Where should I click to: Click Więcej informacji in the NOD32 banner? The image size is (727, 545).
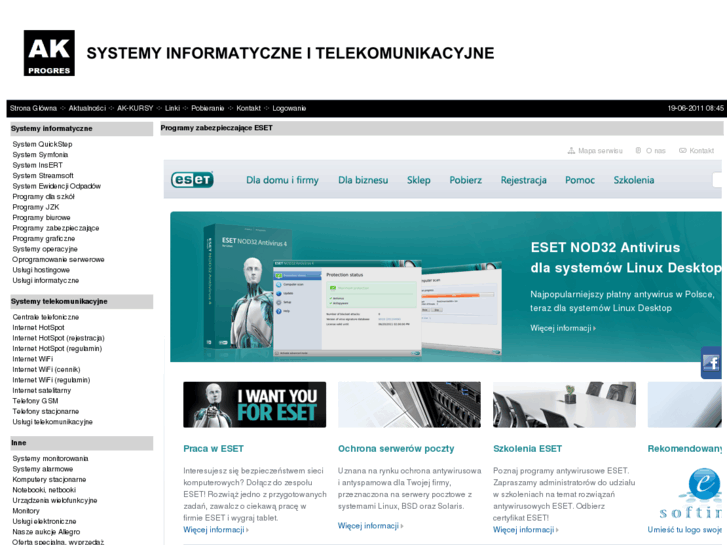(563, 328)
